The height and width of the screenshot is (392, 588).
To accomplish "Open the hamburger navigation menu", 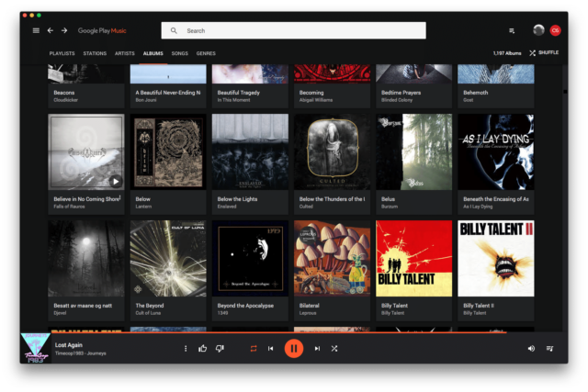I will point(36,30).
